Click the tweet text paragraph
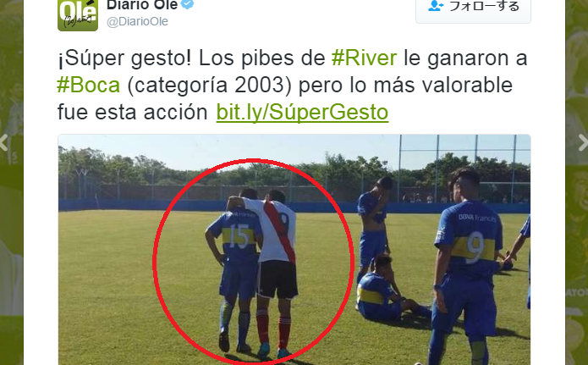This screenshot has height=365, width=588. click(x=293, y=86)
